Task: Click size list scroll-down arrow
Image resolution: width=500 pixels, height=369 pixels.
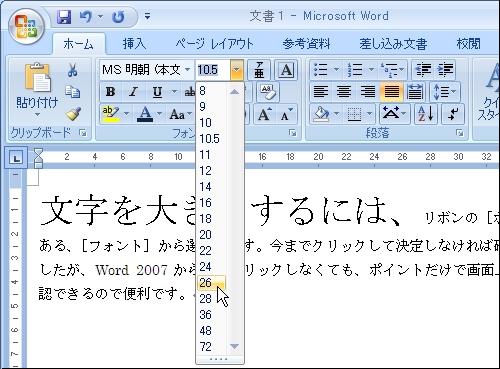Action: click(235, 347)
